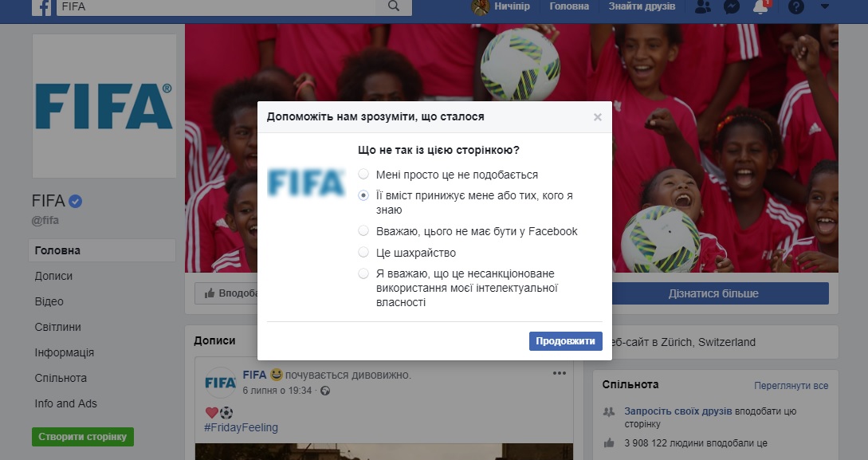Viewport: 868px width, 460px height.
Task: Open the Messenger icon
Action: tap(732, 6)
